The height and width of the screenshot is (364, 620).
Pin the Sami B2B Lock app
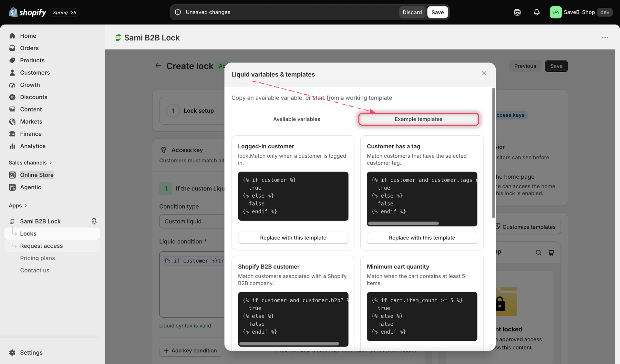pyautogui.click(x=94, y=221)
